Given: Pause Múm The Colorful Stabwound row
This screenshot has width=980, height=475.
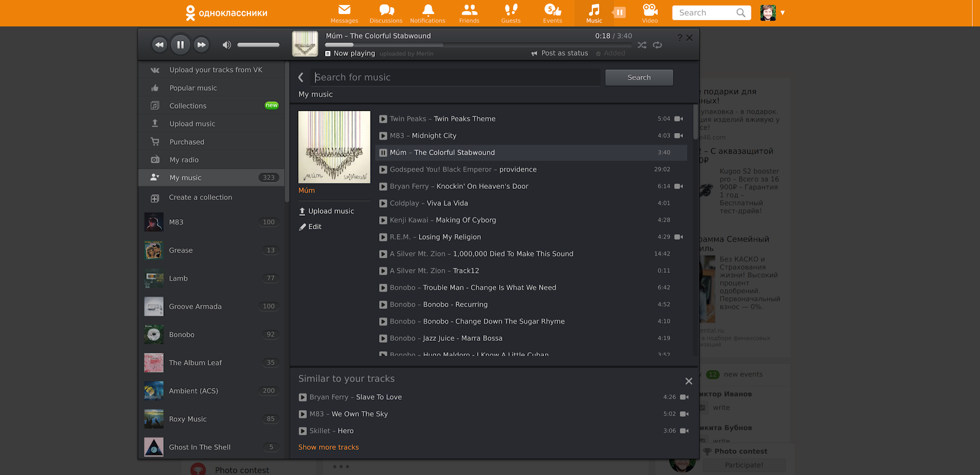Looking at the screenshot, I should coord(383,153).
